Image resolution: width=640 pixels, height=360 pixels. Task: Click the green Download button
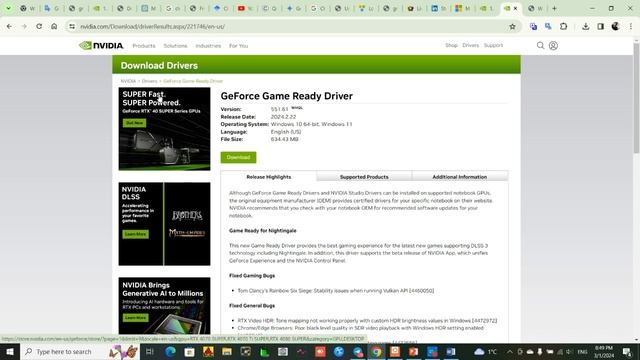[x=238, y=157]
